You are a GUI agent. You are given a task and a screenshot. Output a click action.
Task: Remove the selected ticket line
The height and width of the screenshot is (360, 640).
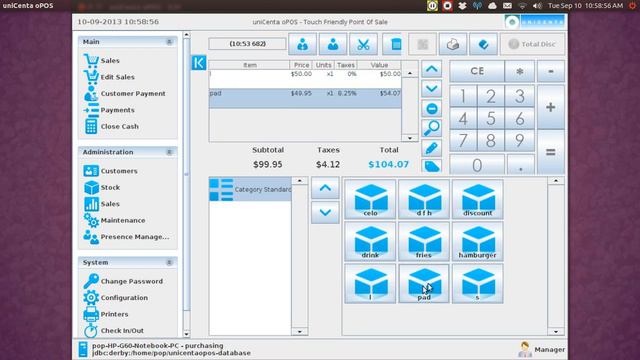click(x=431, y=109)
